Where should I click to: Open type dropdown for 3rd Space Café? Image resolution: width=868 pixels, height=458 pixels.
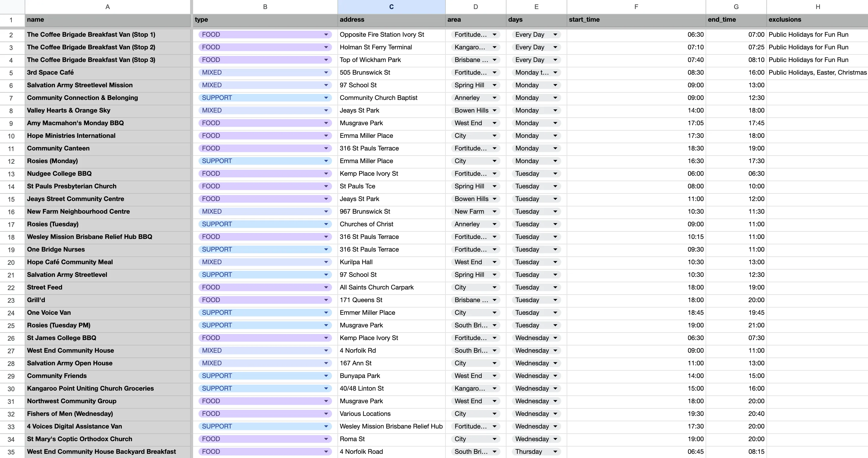pyautogui.click(x=326, y=73)
